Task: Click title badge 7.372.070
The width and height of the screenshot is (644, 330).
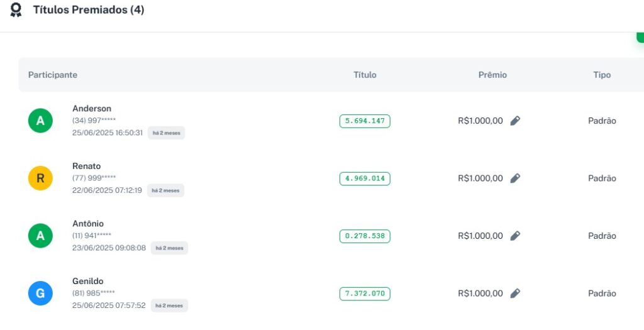Action: (x=365, y=294)
